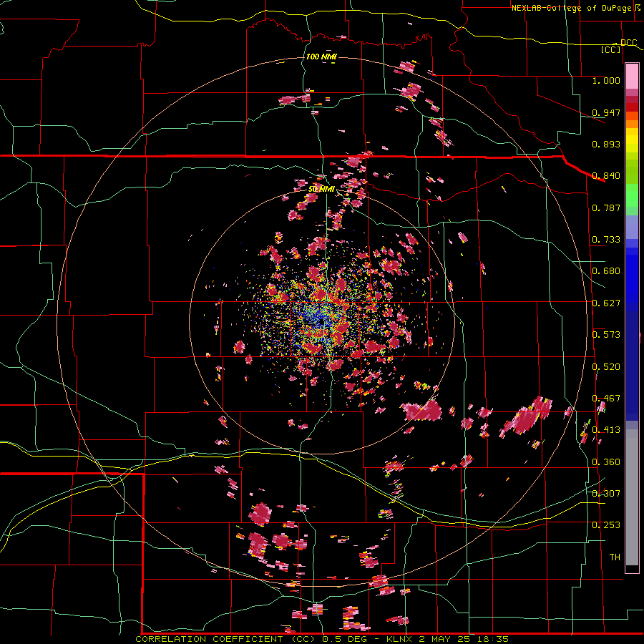Click the [CC] legend unit label
Viewport: 644px width, 644px height.
coord(611,50)
